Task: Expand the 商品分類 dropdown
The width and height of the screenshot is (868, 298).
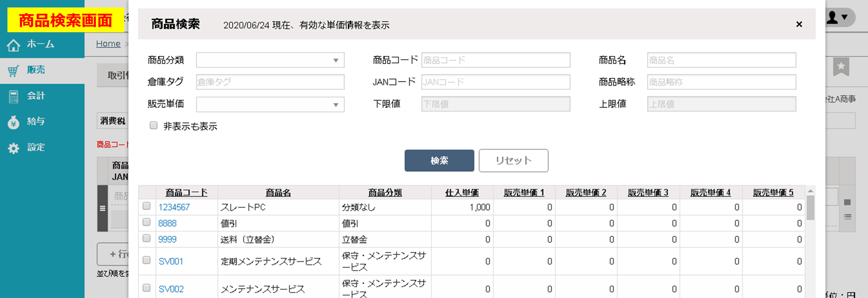Action: (x=270, y=60)
